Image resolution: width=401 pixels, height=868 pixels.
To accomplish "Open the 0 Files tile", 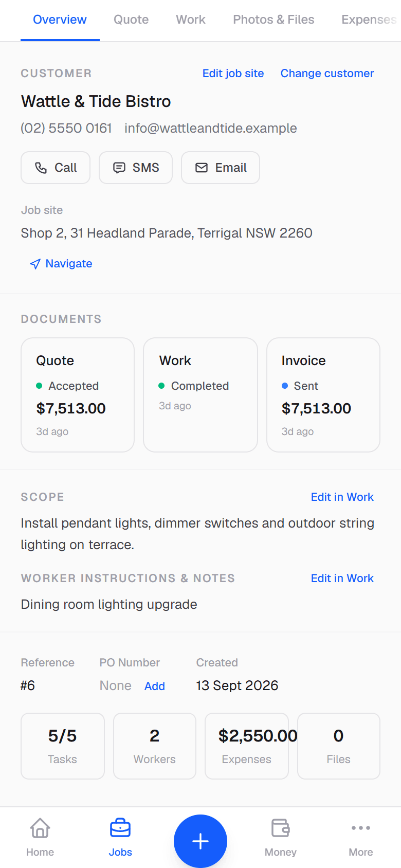I will click(x=339, y=746).
